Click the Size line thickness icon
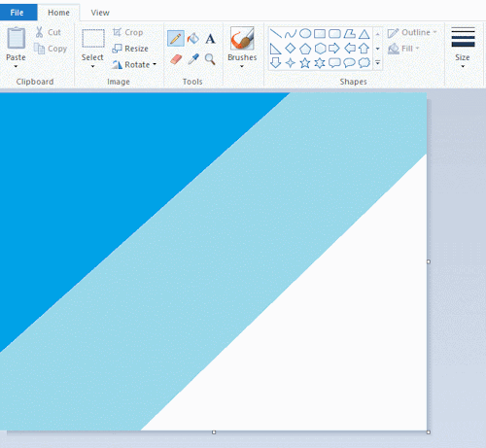Screen dimensions: 486x448 (463, 37)
